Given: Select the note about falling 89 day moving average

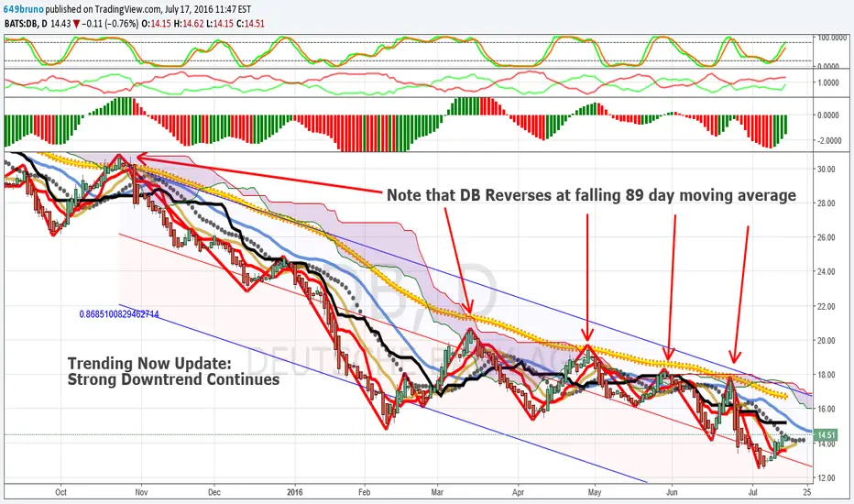Looking at the screenshot, I should pyautogui.click(x=592, y=195).
